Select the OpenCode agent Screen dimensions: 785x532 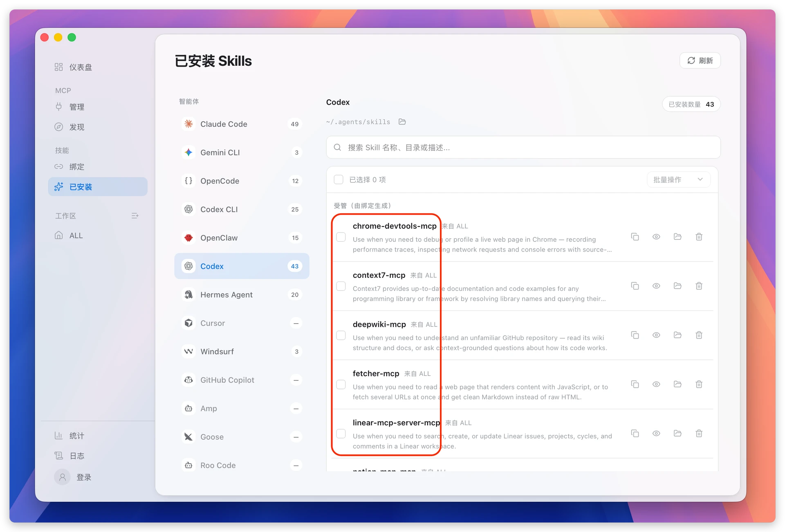point(242,181)
